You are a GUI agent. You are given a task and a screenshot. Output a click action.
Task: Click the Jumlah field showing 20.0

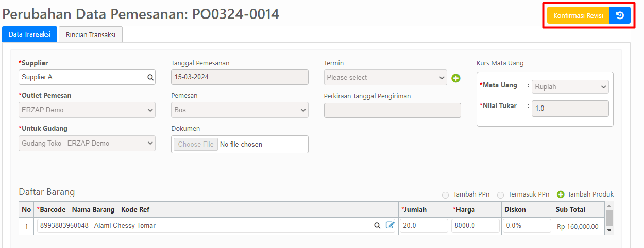(x=423, y=225)
